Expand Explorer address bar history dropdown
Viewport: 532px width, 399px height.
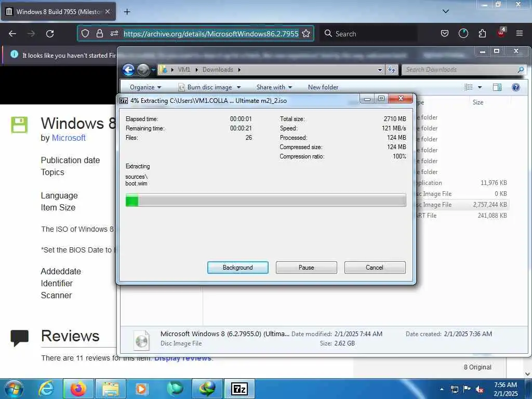point(380,70)
